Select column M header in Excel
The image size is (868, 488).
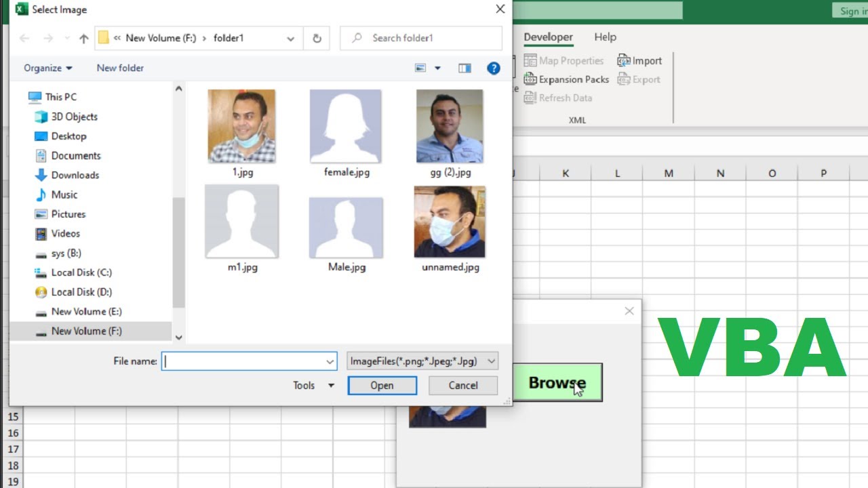669,174
